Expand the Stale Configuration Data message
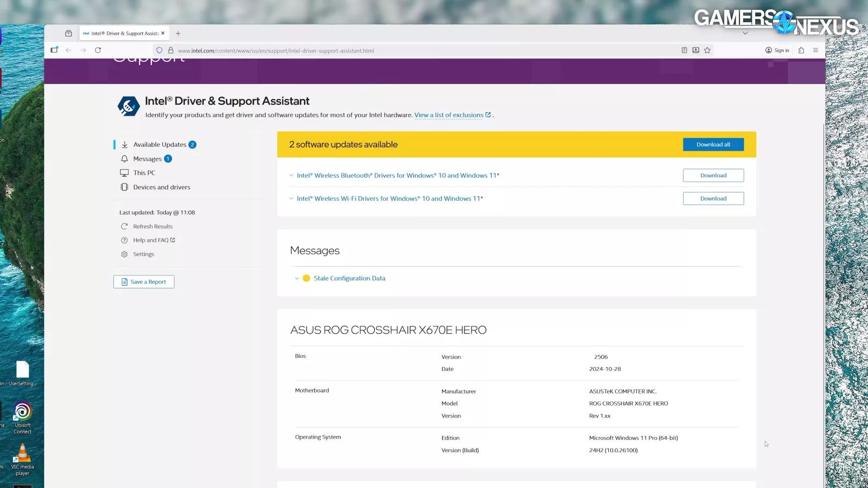Viewport: 868px width, 488px height. click(297, 279)
